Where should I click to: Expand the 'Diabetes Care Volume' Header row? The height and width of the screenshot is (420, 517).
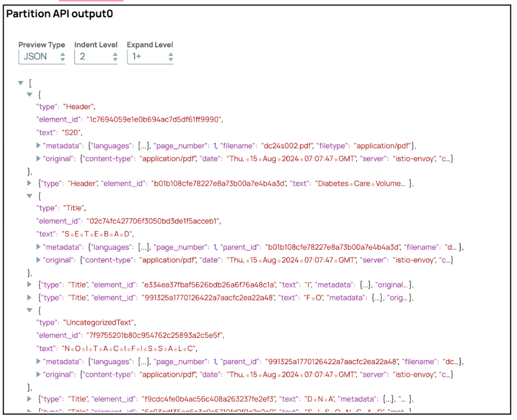tap(29, 183)
